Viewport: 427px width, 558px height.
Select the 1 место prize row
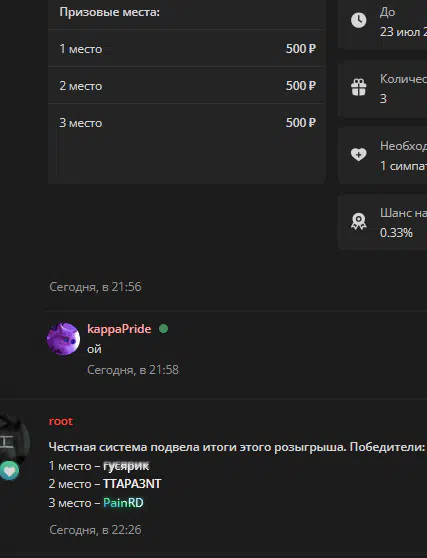pyautogui.click(x=186, y=48)
